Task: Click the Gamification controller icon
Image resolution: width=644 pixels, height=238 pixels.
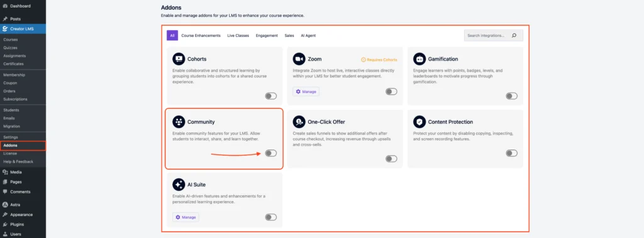Action: (419, 59)
